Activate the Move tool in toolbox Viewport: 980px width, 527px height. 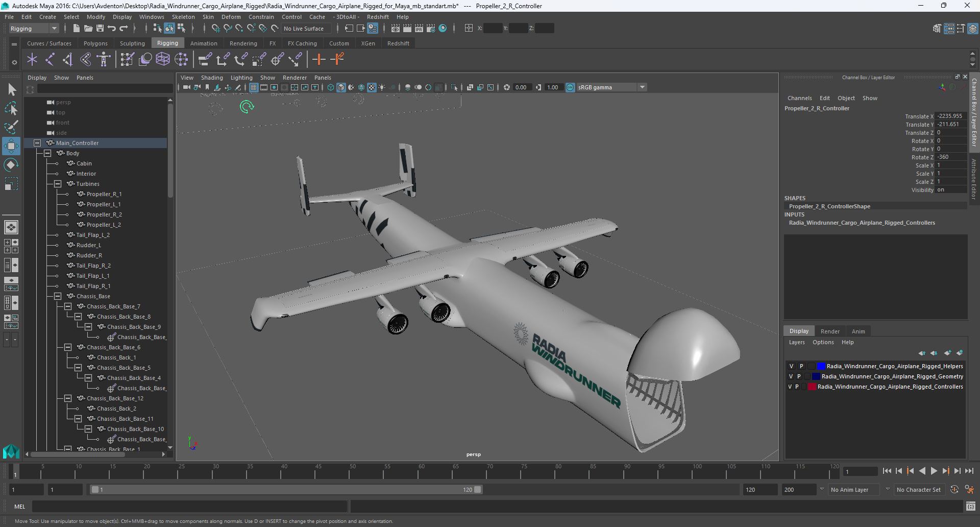click(11, 146)
